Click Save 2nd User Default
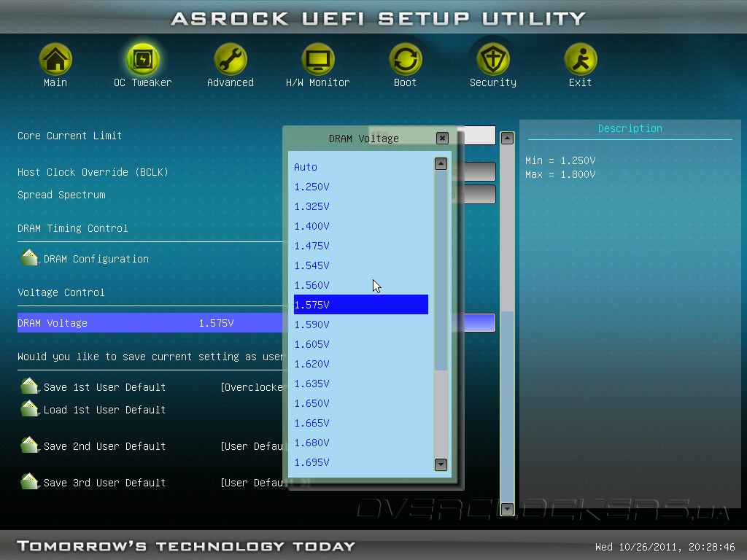The height and width of the screenshot is (560, 747). point(104,446)
